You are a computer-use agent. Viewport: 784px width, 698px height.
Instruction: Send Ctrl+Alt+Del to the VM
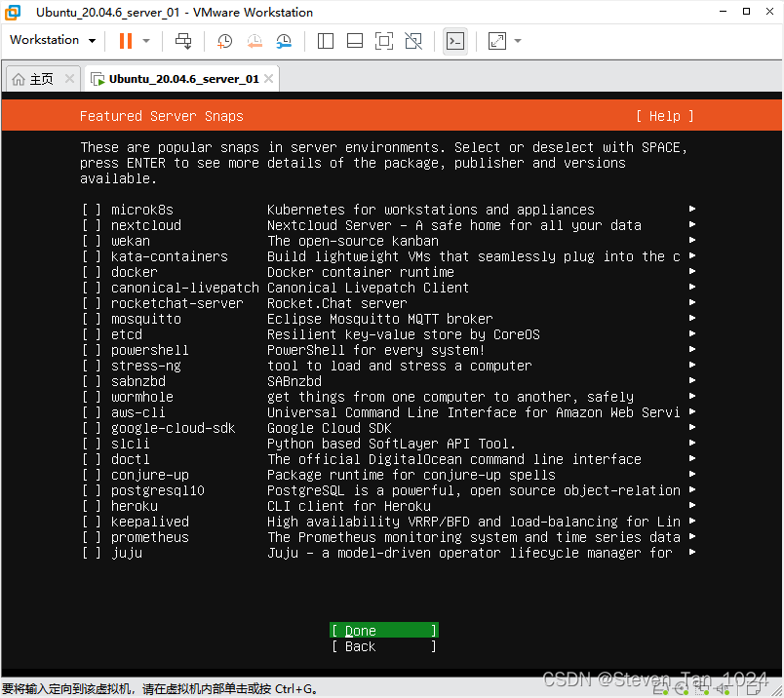pyautogui.click(x=183, y=41)
